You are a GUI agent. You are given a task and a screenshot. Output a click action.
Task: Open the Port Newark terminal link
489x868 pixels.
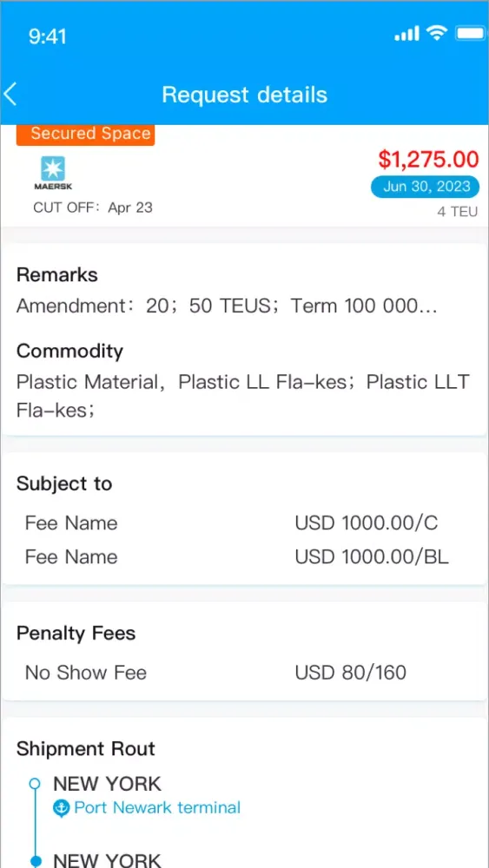[157, 807]
